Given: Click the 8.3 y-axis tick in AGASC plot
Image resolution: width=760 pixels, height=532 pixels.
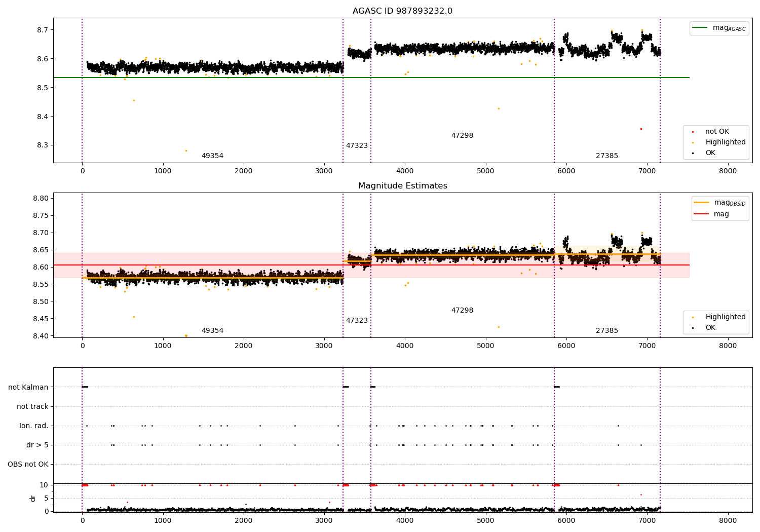Looking at the screenshot, I should tap(43, 145).
